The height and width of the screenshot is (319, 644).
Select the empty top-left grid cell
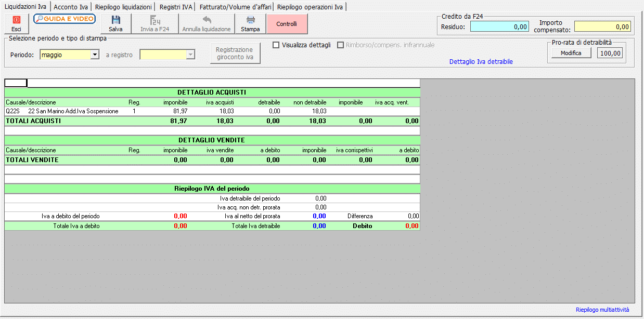pos(16,83)
